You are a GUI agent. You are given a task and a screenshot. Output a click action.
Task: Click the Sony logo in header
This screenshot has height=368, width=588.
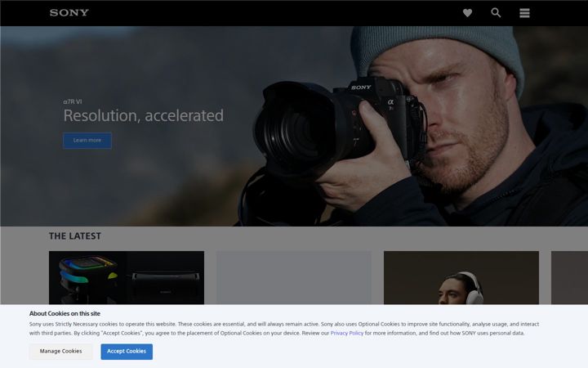(x=69, y=13)
